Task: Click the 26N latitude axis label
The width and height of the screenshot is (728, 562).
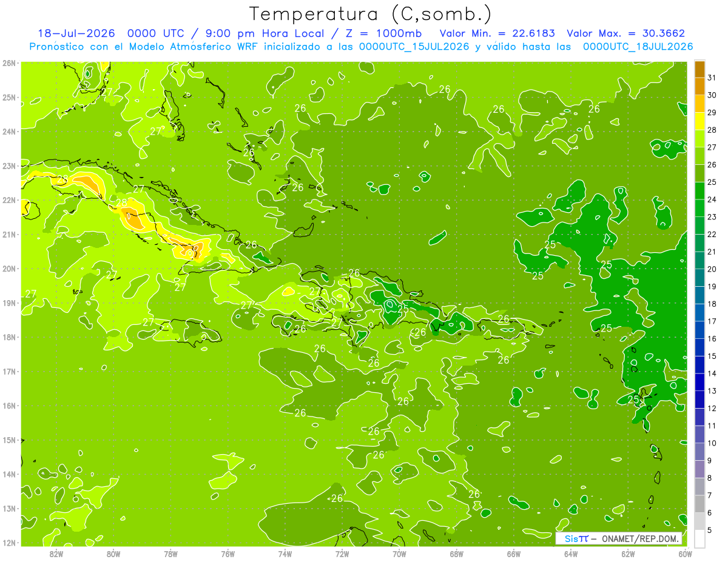Action: [9, 62]
